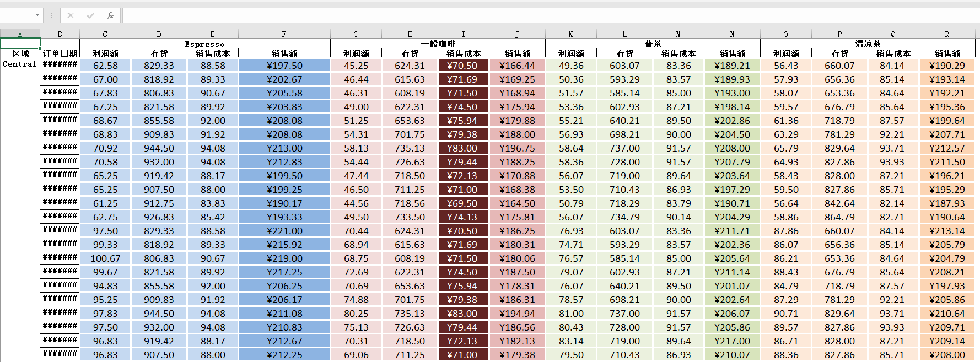Select the 清凉茶 merged header cell

point(868,44)
